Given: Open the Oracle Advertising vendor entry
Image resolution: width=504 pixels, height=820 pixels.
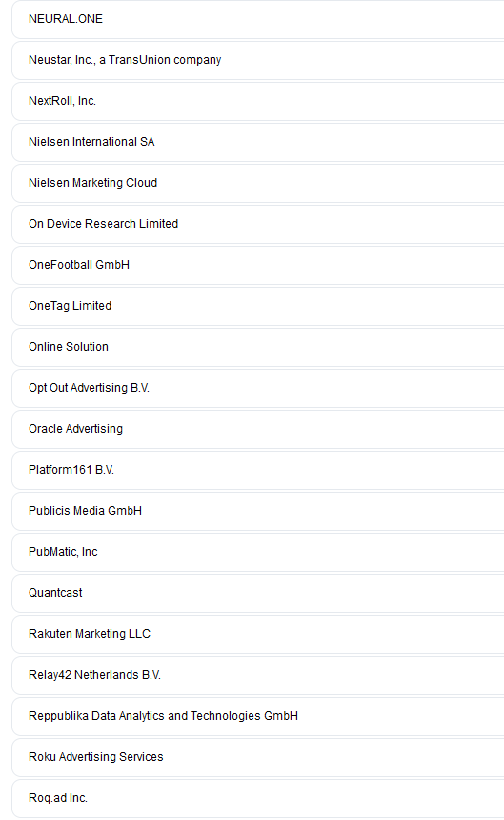Looking at the screenshot, I should pos(258,429).
